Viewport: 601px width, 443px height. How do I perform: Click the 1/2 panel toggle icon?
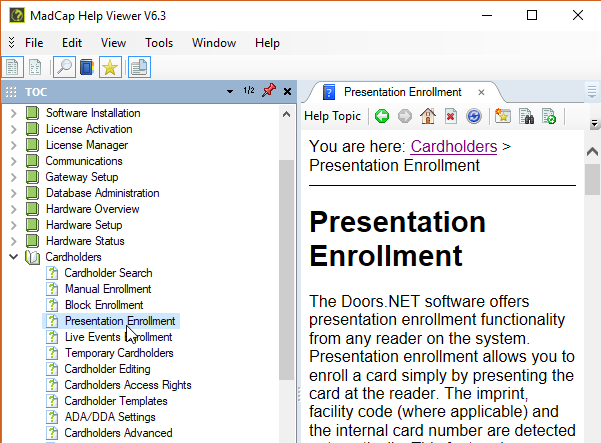[249, 90]
